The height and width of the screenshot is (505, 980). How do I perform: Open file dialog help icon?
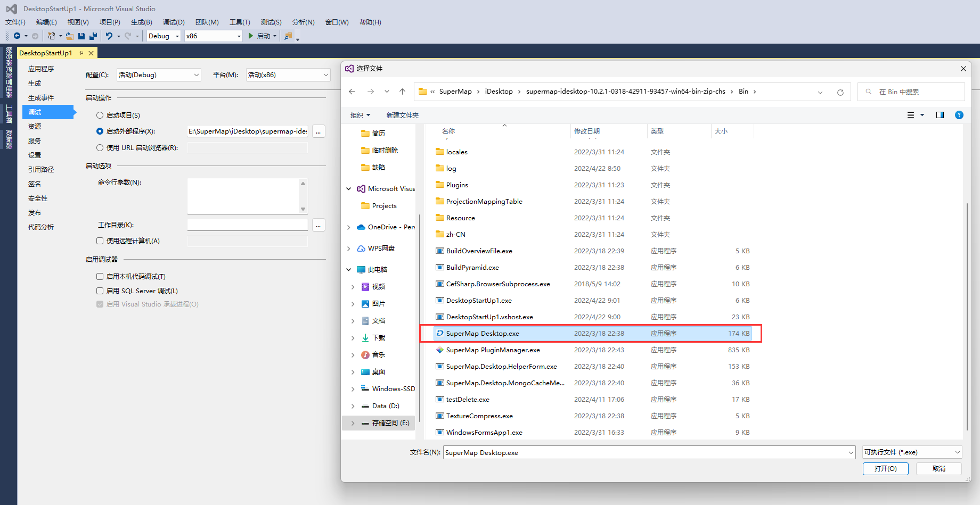coord(959,115)
